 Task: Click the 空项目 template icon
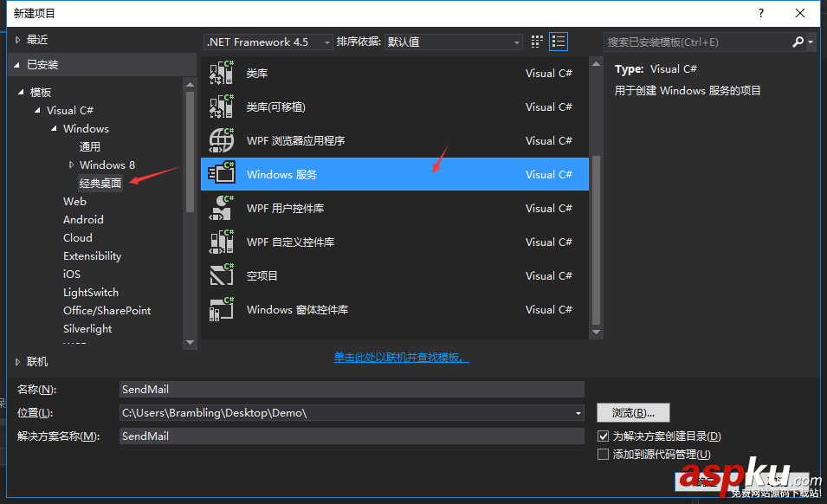pyautogui.click(x=222, y=275)
